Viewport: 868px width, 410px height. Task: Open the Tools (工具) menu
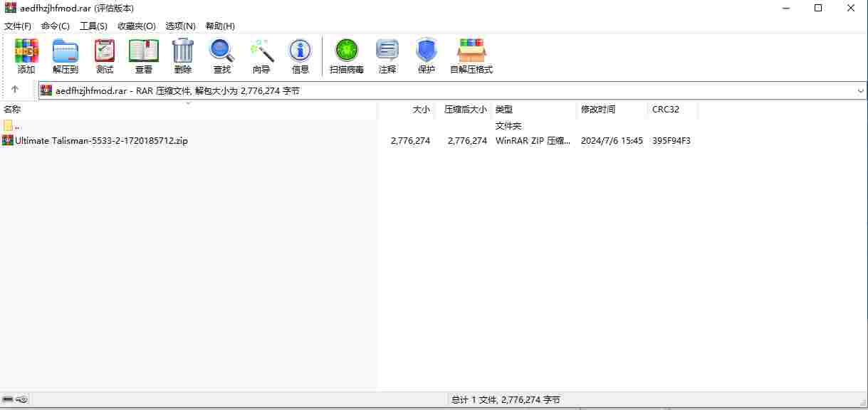[93, 26]
